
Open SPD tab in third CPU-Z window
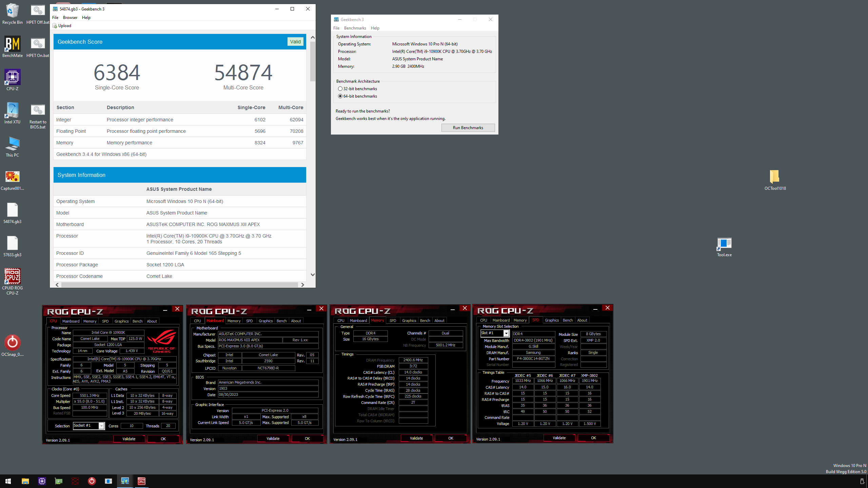(x=393, y=321)
